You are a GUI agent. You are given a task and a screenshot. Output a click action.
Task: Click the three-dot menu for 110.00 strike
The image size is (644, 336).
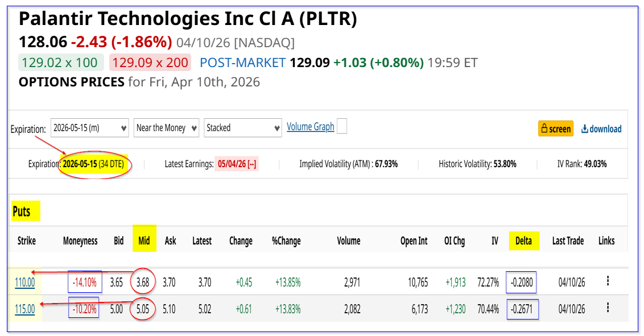pyautogui.click(x=608, y=281)
